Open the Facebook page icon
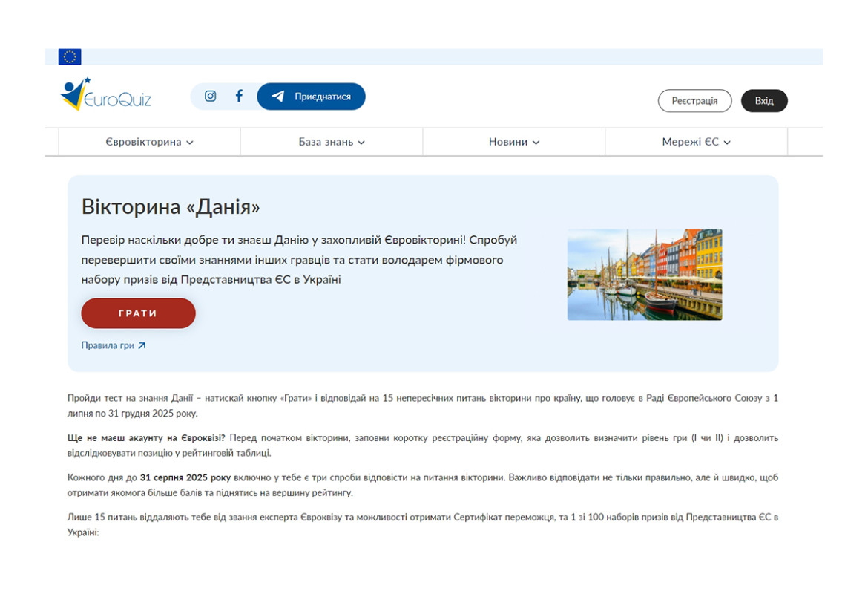868x594 pixels. 239,96
